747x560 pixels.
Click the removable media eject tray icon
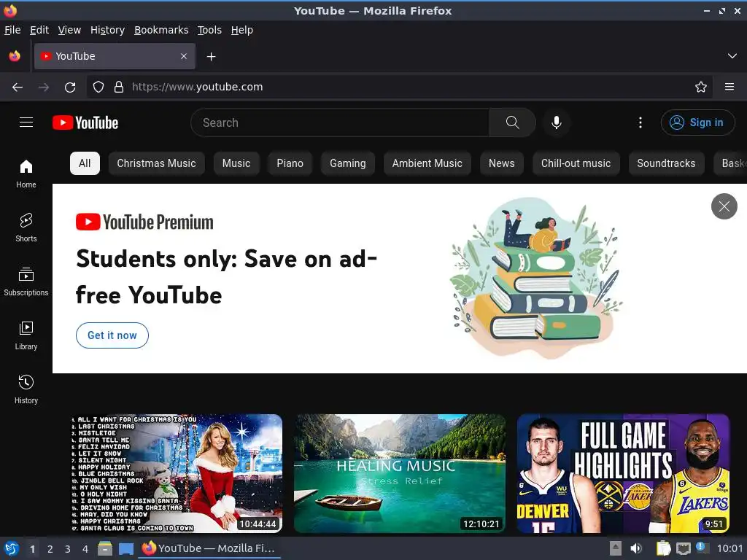616,548
